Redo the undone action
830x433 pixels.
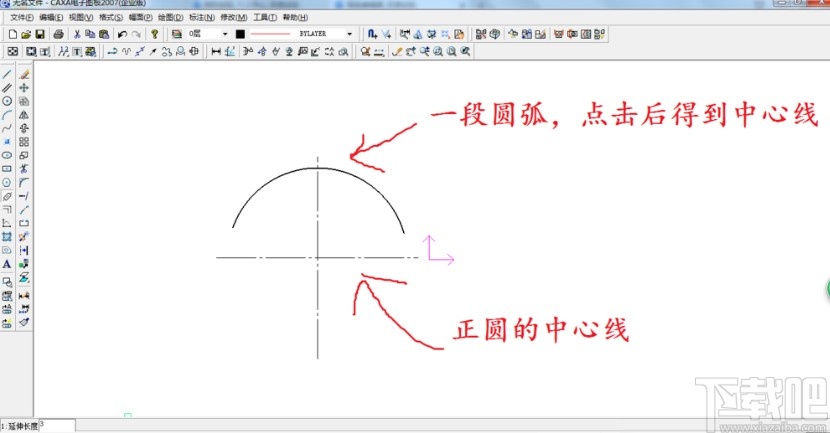tap(137, 34)
